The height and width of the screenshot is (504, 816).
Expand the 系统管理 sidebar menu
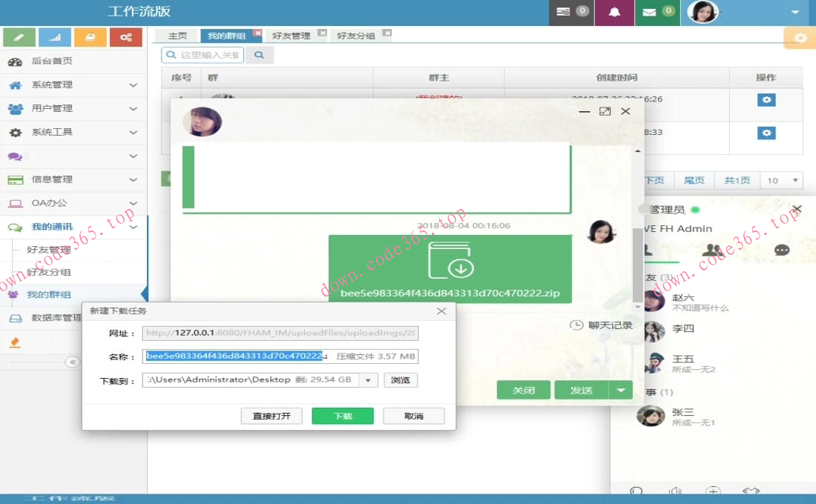point(73,84)
